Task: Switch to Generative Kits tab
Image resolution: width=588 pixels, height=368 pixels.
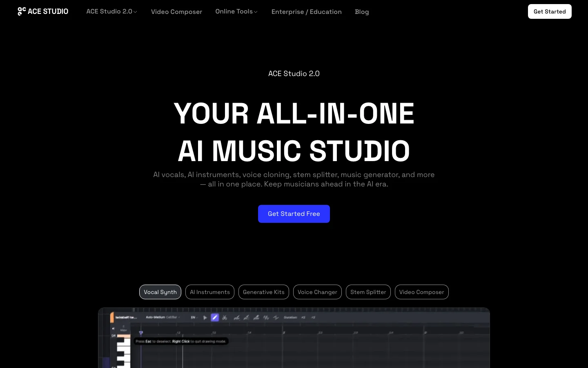Action: pos(264,292)
